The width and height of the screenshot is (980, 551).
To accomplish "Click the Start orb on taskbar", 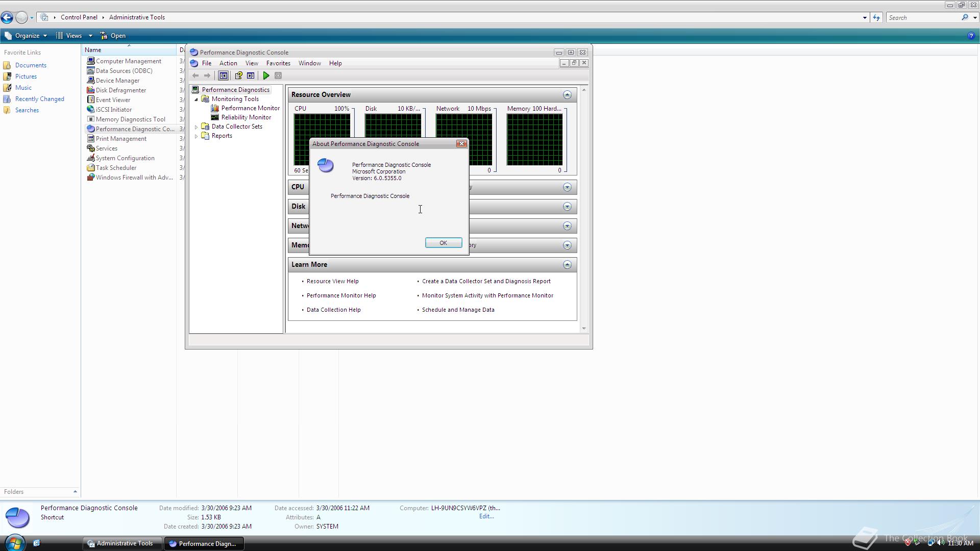I will pos(14,543).
